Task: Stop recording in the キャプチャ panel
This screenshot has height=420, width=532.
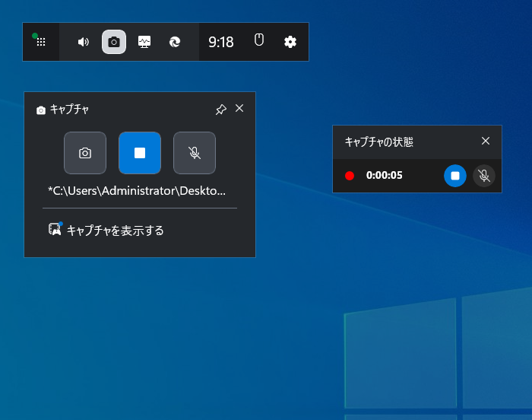Action: click(x=140, y=153)
